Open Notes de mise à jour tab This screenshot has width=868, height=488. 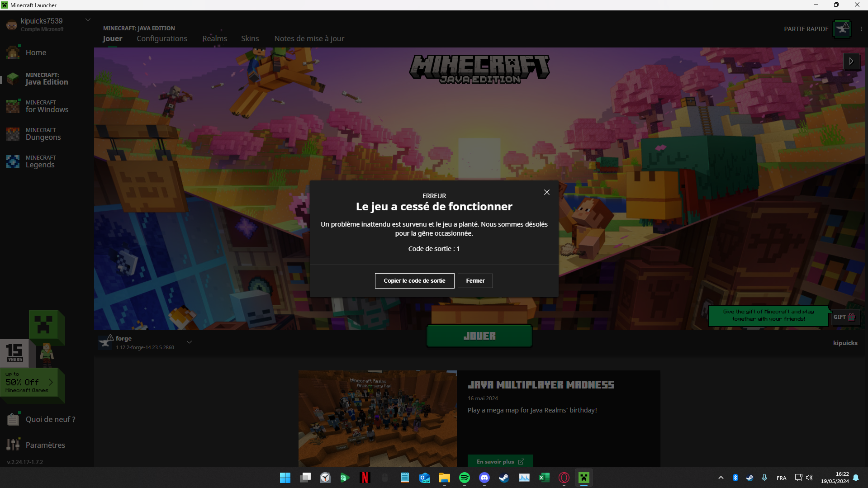[309, 39]
